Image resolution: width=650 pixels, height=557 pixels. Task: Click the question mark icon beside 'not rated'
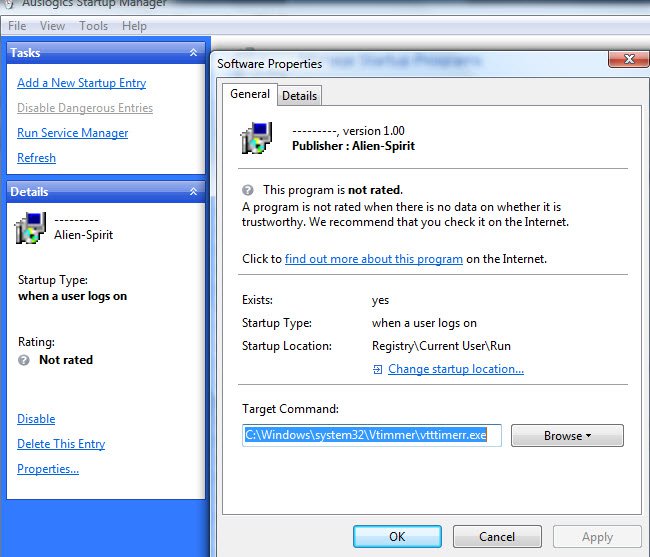tap(247, 190)
